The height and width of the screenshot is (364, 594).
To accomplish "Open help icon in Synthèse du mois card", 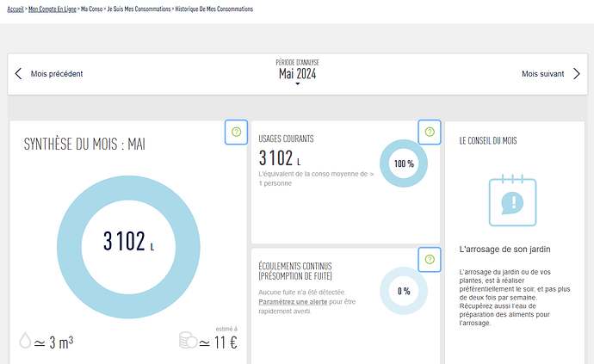I will [x=236, y=132].
